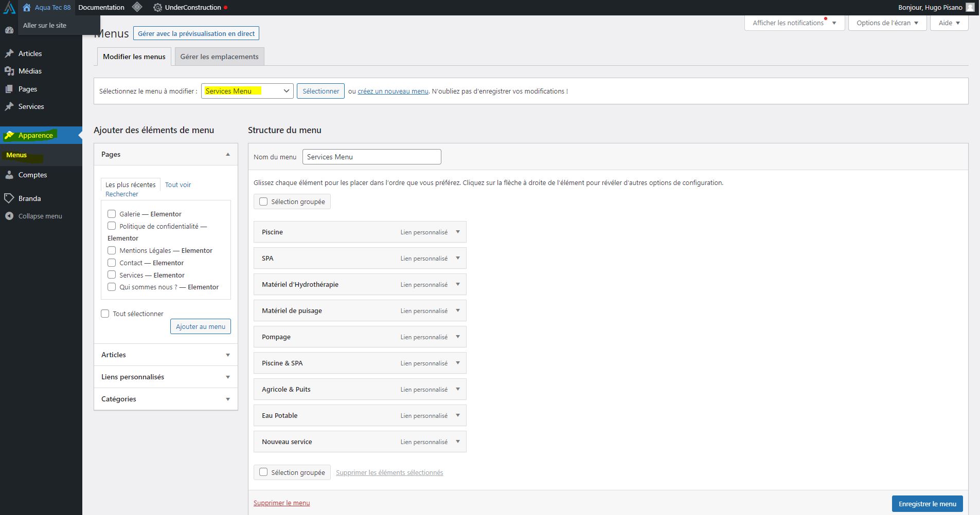Click the Nom du menu text field
Image resolution: width=980 pixels, height=515 pixels.
pos(371,157)
